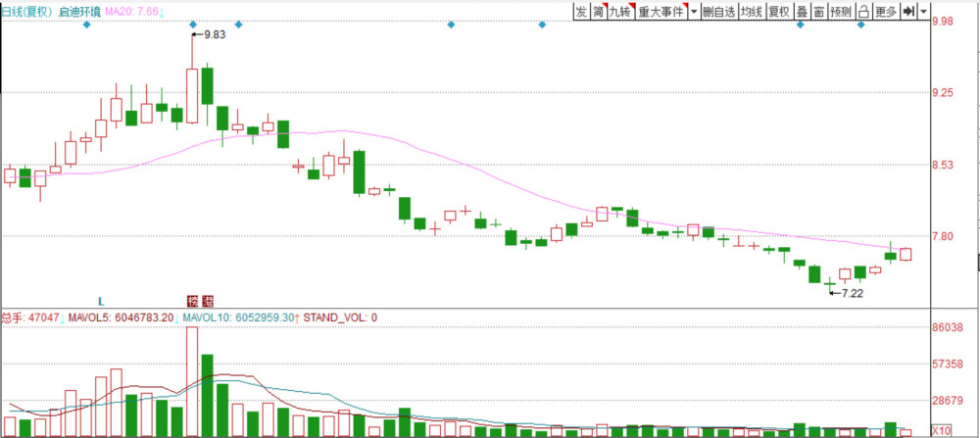Select the 叠 overlay chart button
Viewport: 980px width, 438px height.
click(802, 11)
